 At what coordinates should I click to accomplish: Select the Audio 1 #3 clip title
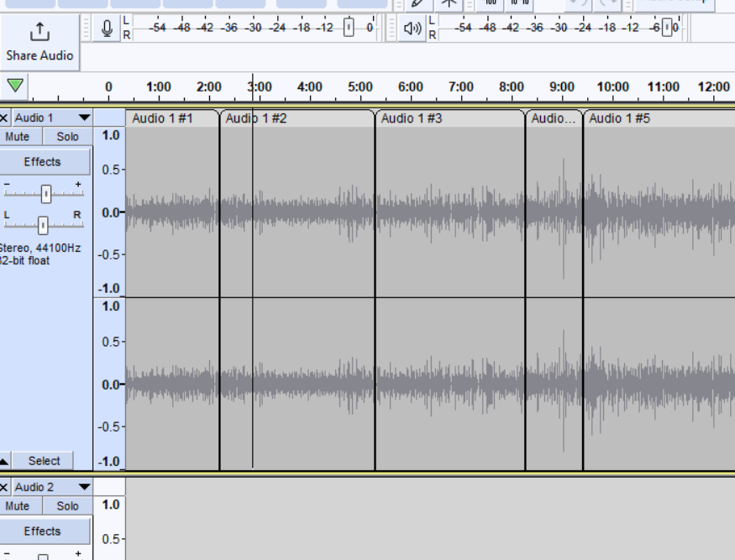412,118
